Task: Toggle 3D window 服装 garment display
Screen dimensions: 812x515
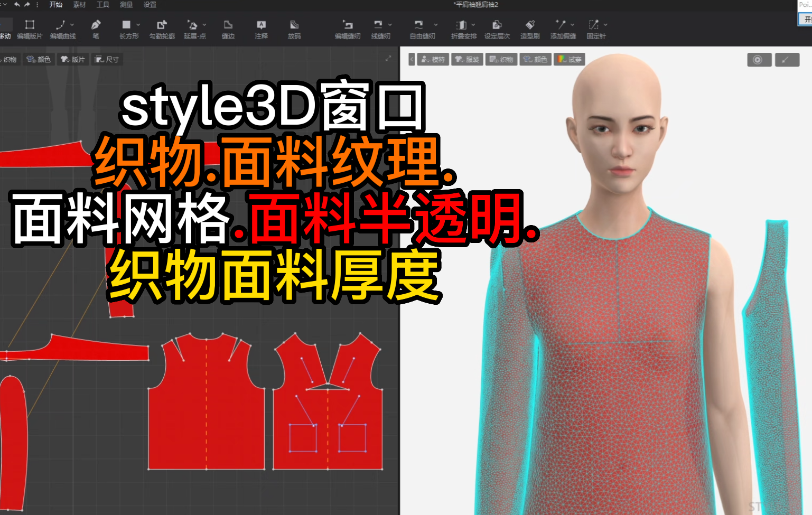Action: coord(467,59)
